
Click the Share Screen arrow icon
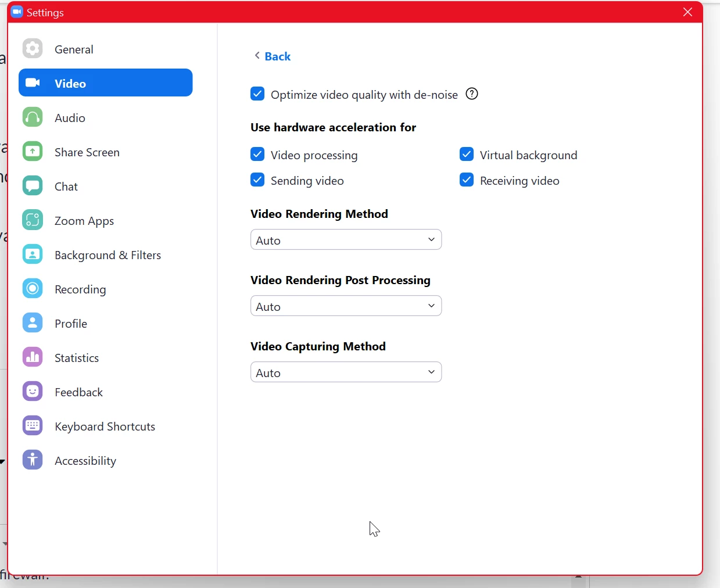(33, 151)
